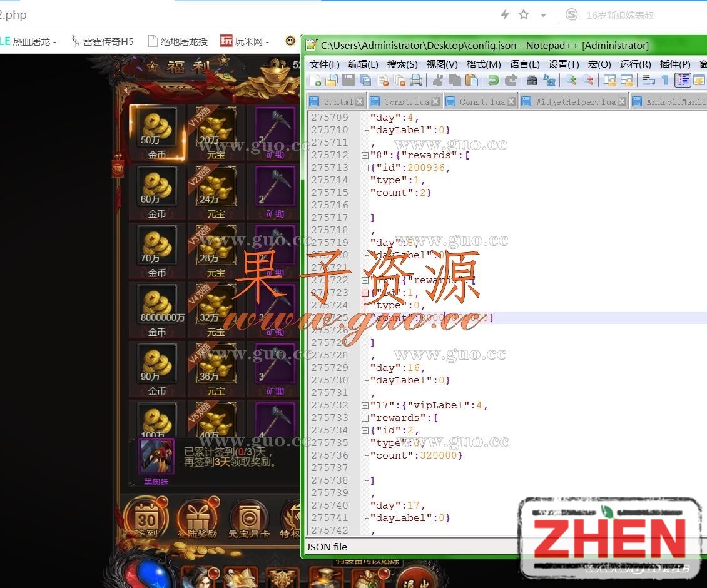
Task: Click the Copy toolbar icon
Action: coord(454,81)
